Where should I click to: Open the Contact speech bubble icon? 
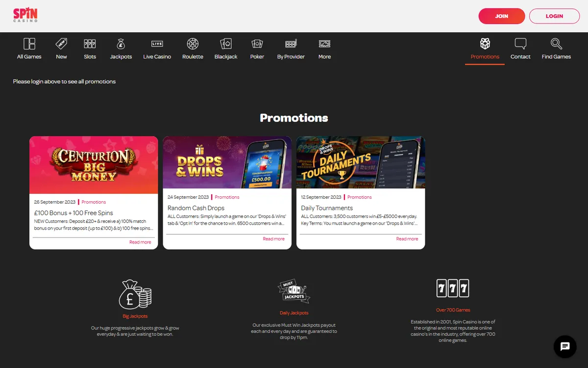point(520,44)
